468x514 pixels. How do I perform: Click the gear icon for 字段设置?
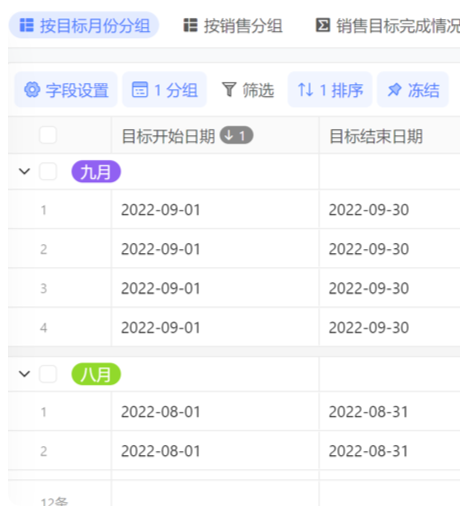click(32, 90)
